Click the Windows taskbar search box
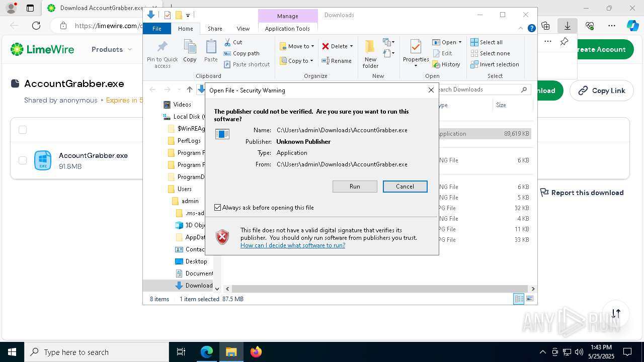 coord(97,352)
